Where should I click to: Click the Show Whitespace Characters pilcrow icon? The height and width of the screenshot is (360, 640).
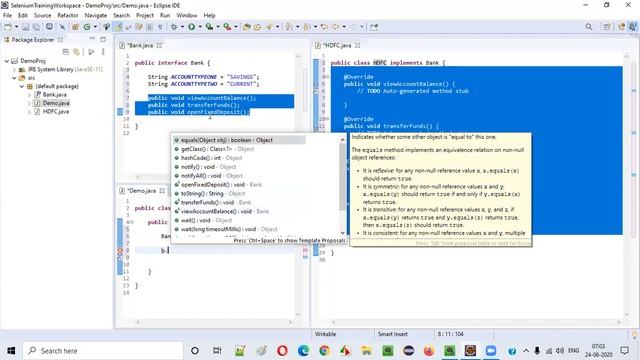click(x=160, y=27)
